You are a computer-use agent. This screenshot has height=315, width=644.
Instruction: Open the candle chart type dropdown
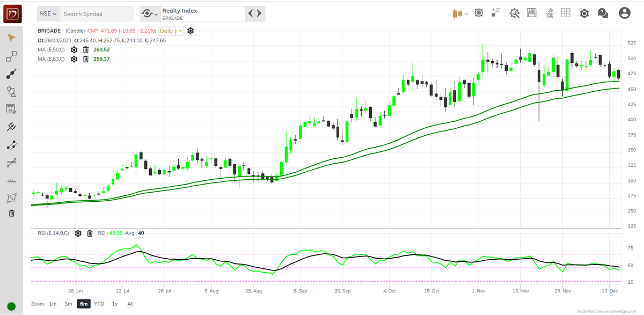(x=459, y=13)
